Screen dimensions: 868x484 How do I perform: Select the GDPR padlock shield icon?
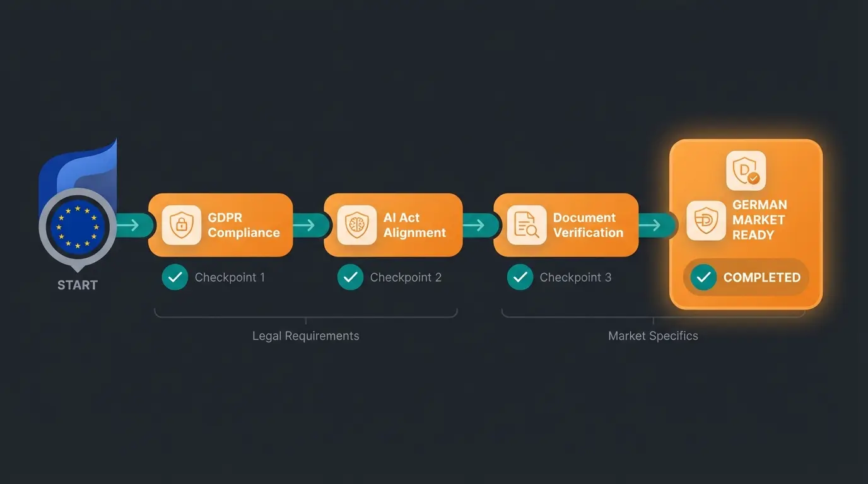coord(182,225)
